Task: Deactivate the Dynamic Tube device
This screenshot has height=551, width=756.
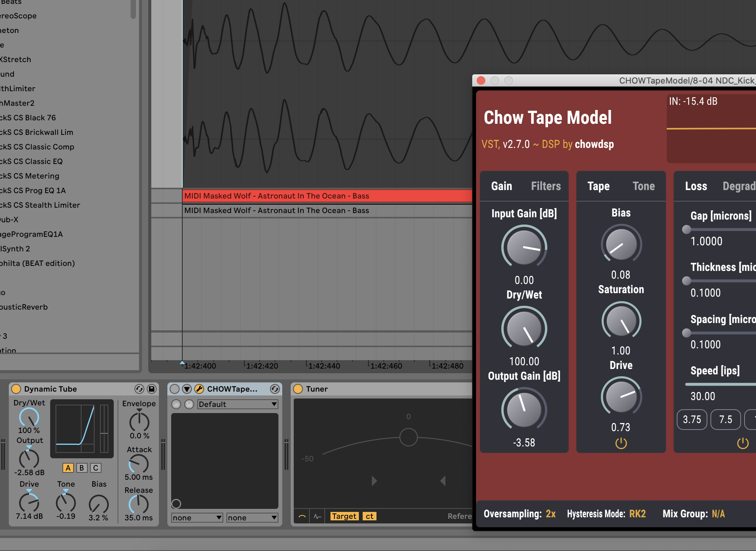Action: (x=16, y=389)
